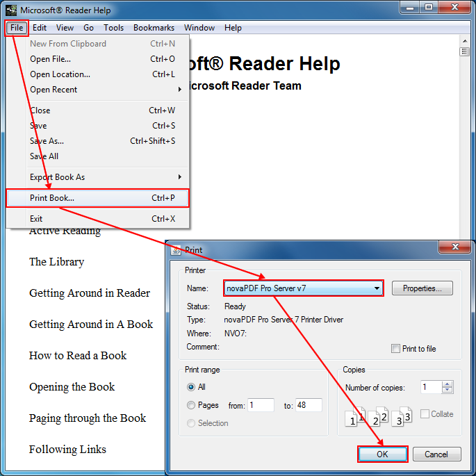
Task: Enable the Print to file checkbox
Action: [x=395, y=349]
